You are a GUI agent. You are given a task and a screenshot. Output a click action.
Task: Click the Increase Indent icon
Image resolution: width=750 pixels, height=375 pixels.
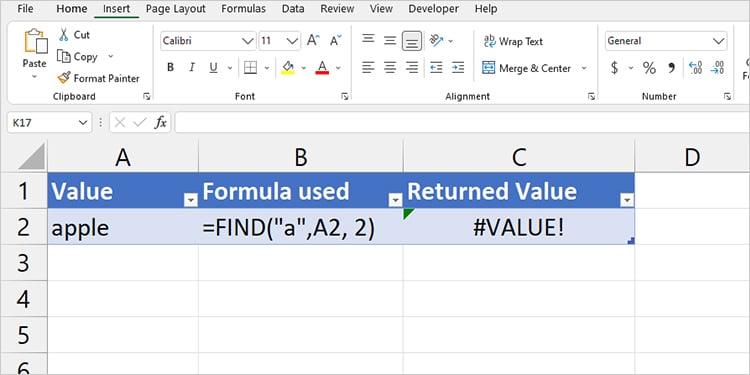[x=458, y=68]
